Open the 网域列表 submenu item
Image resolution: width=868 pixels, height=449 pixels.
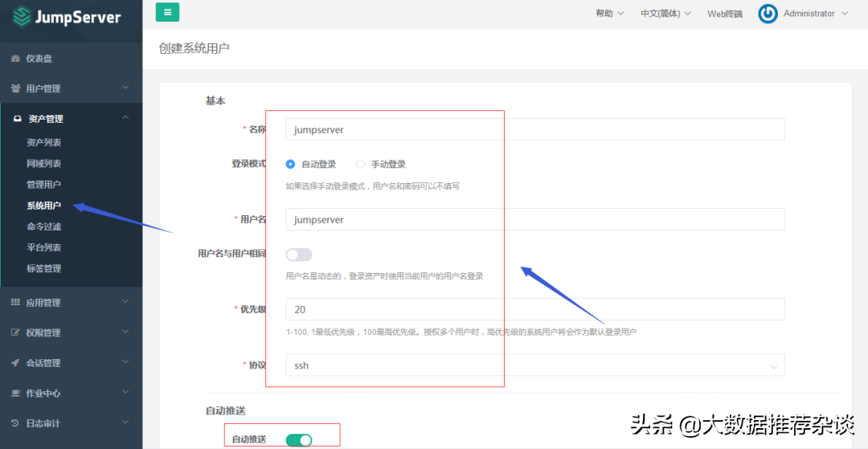(44, 164)
